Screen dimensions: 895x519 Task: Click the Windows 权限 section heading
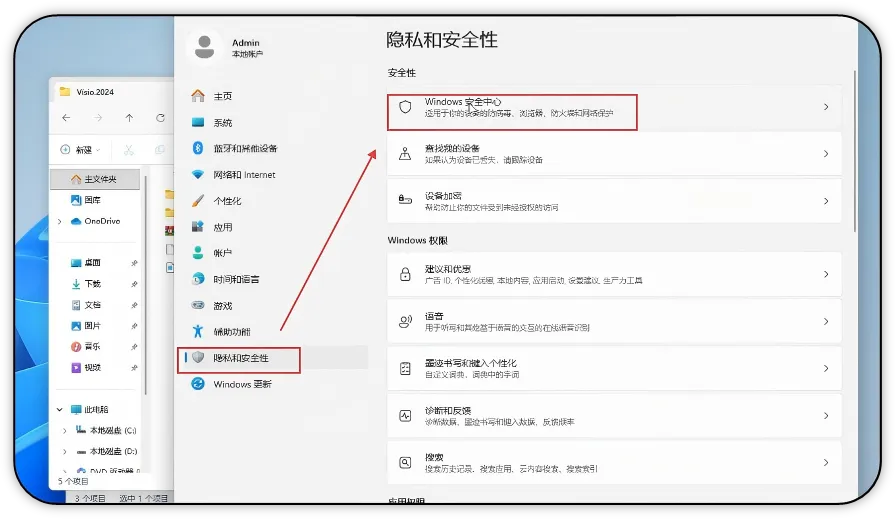click(x=417, y=240)
